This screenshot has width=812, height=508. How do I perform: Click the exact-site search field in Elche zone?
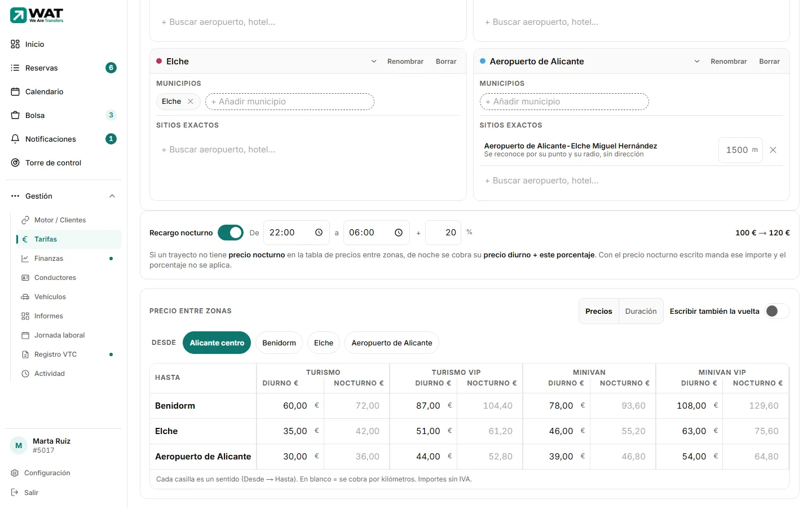[x=308, y=150]
